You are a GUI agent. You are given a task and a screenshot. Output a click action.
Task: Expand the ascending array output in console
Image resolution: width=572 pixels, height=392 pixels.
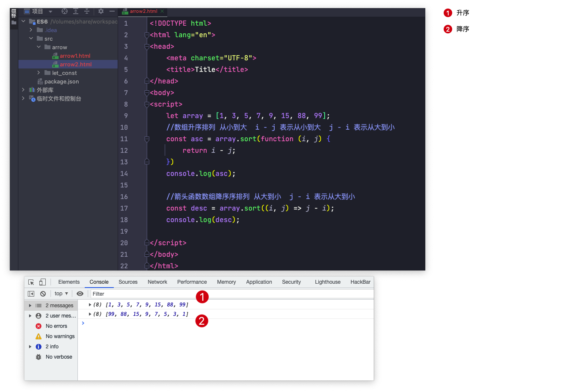pyautogui.click(x=90, y=305)
